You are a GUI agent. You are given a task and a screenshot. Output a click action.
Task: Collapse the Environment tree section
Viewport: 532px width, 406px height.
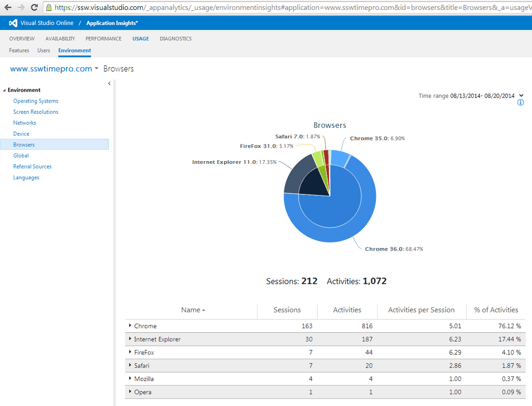5,90
